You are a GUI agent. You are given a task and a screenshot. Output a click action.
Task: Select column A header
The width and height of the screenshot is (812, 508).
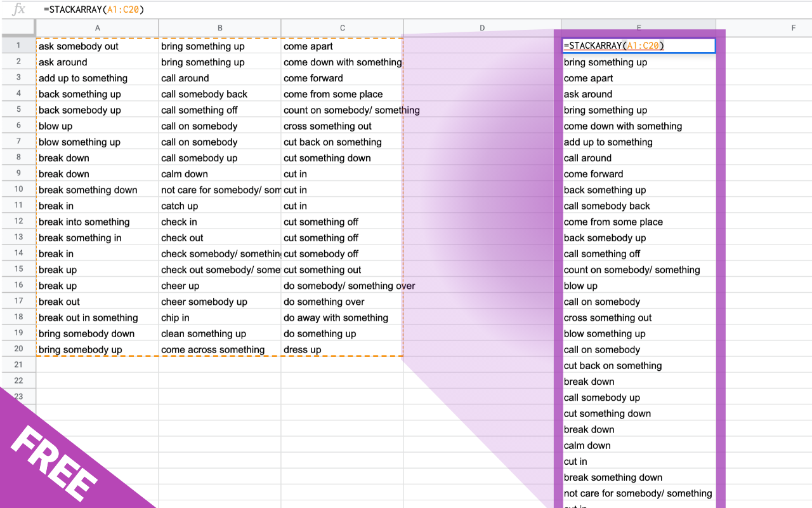pyautogui.click(x=97, y=28)
